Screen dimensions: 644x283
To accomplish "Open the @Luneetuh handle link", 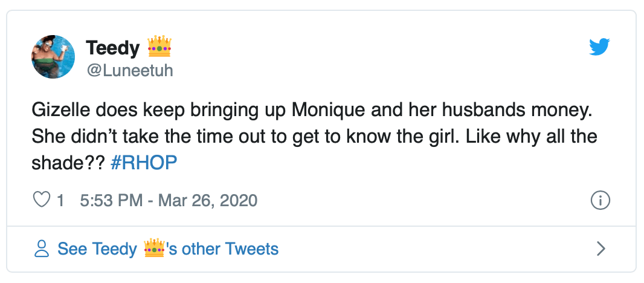I will [130, 70].
